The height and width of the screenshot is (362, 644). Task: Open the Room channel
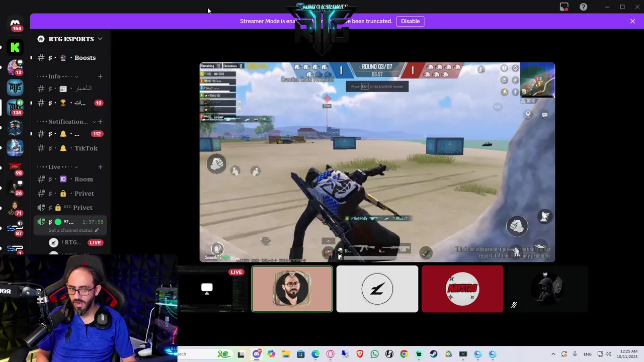(x=70, y=179)
